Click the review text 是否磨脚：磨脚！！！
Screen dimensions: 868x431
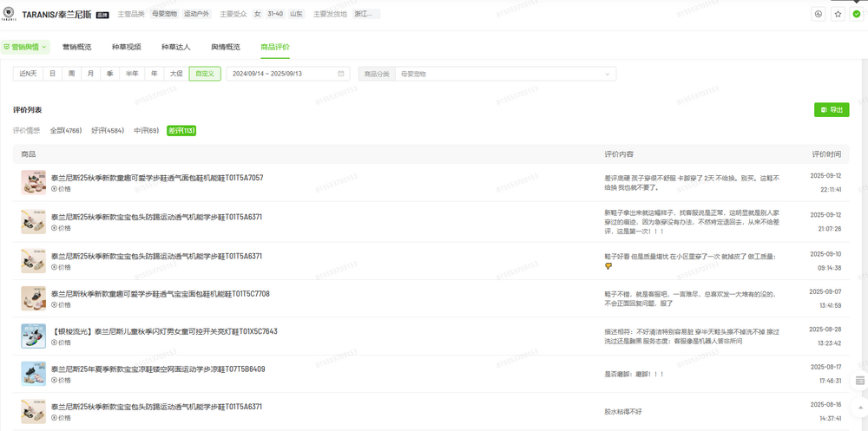(634, 374)
